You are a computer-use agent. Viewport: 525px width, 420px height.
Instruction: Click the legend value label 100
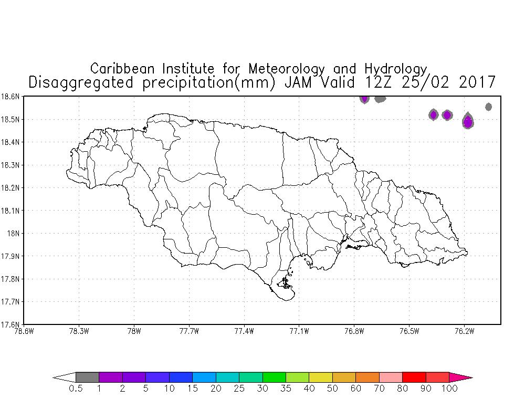coord(449,388)
